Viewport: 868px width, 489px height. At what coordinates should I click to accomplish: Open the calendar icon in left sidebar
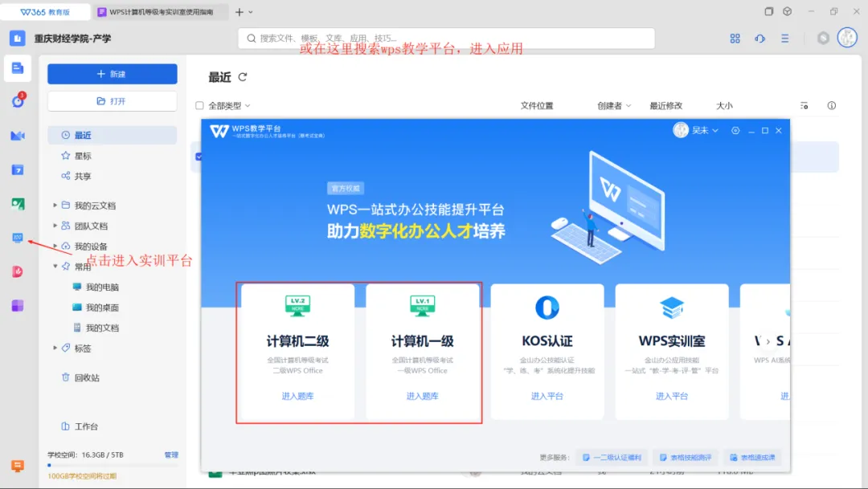point(18,169)
